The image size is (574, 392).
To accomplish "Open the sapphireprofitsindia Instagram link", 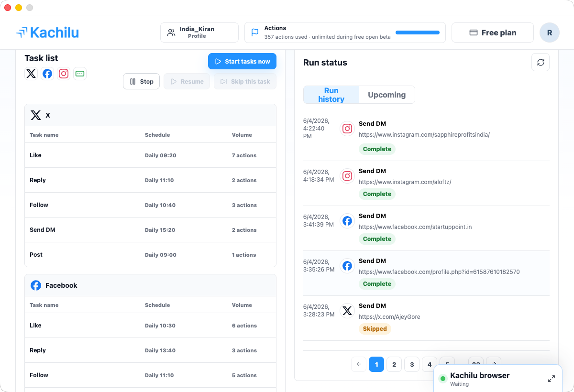I will pos(424,135).
